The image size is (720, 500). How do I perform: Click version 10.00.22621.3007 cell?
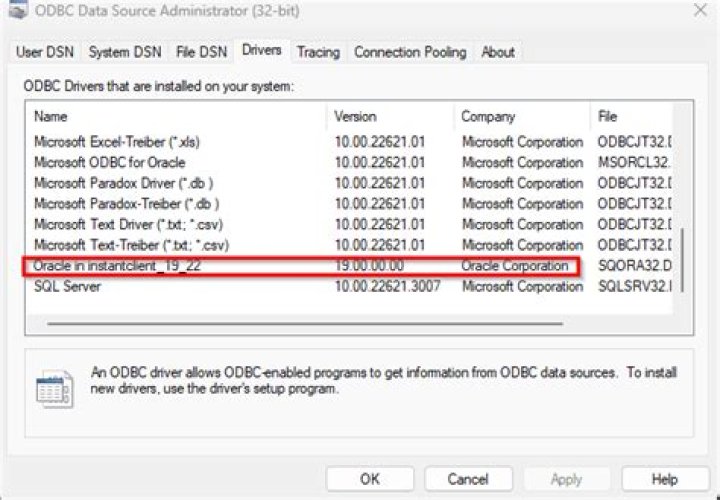(387, 287)
